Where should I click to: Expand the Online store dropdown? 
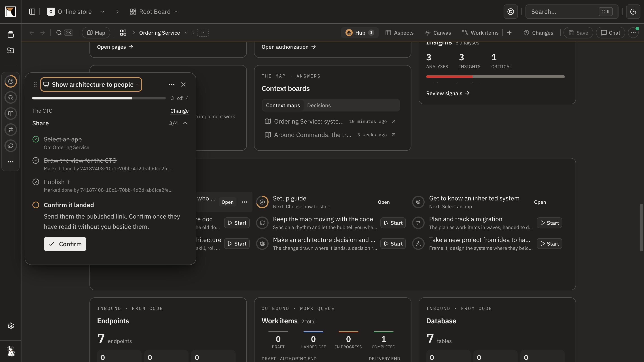102,12
